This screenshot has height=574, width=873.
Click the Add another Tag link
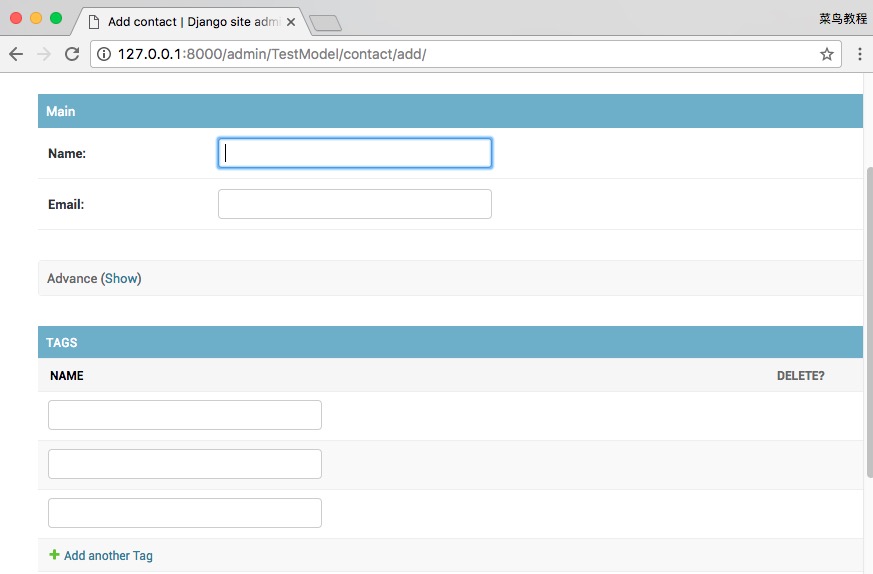click(x=108, y=555)
